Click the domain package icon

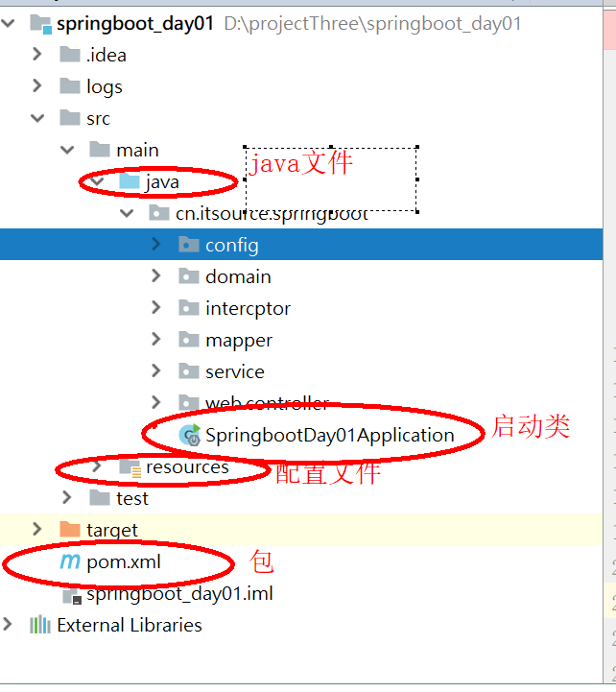pyautogui.click(x=189, y=276)
